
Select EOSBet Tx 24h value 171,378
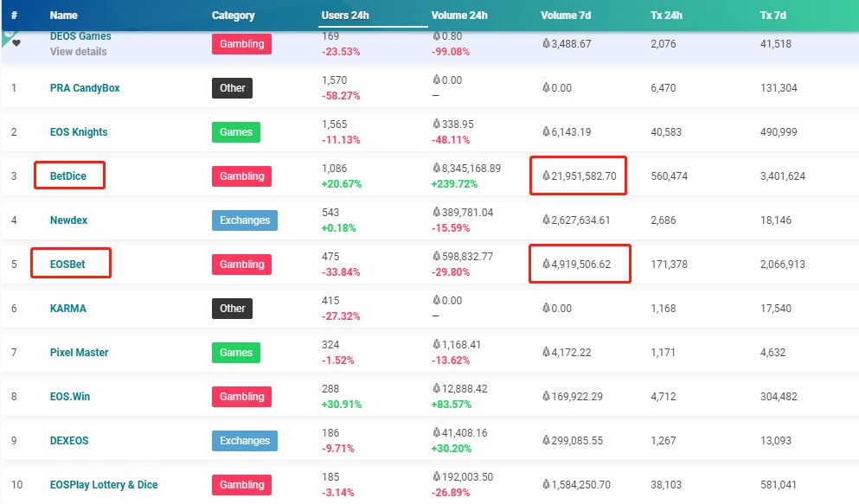coord(669,265)
